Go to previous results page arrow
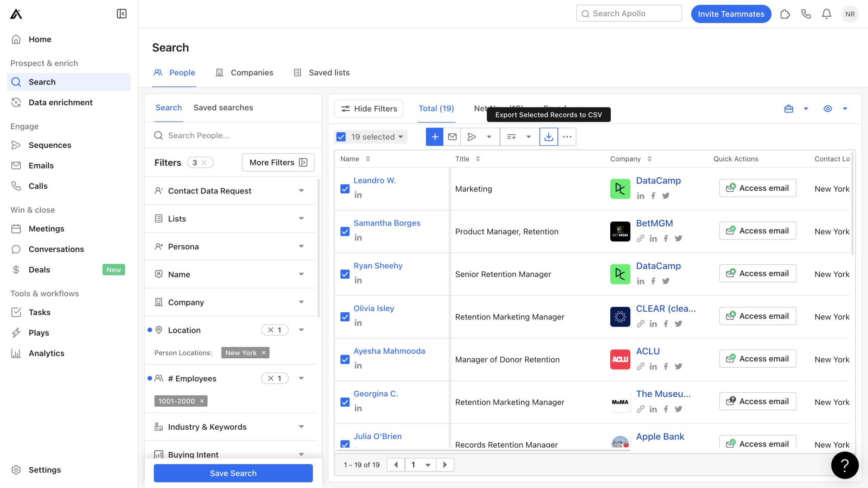This screenshot has height=488, width=868. coord(396,465)
